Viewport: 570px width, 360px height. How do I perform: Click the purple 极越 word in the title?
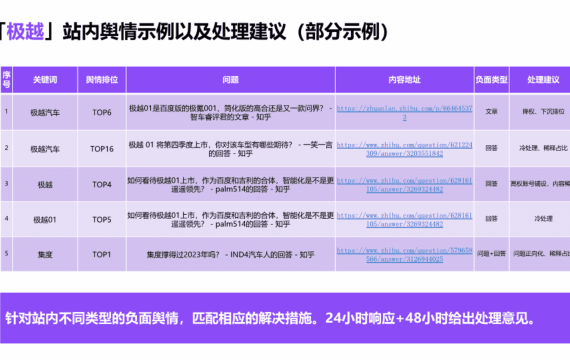coord(25,31)
